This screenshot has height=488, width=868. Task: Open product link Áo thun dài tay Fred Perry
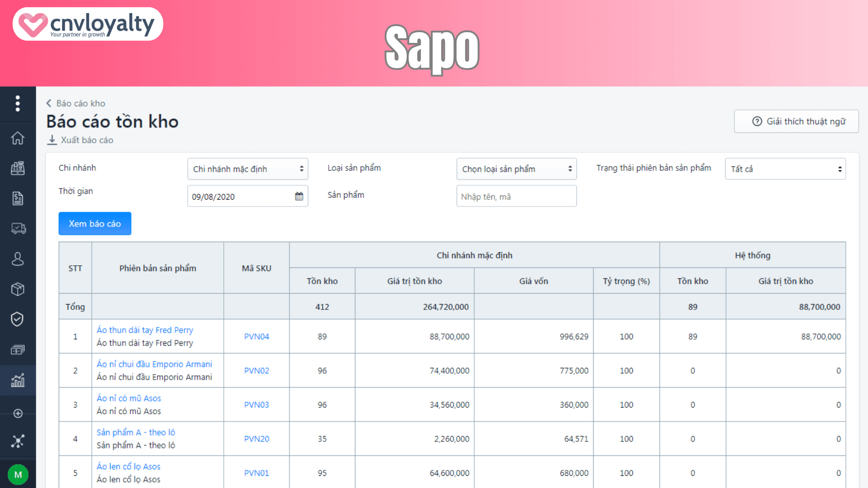(145, 330)
